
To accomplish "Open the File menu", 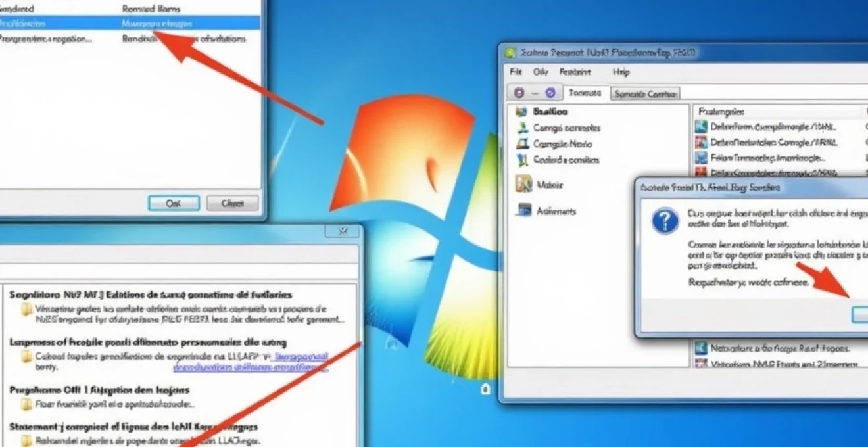I will click(516, 72).
